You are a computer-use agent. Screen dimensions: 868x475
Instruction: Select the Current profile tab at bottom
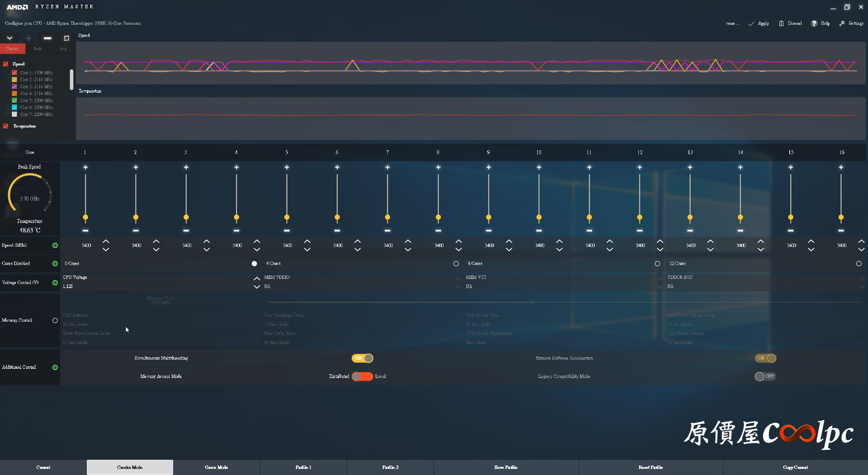click(x=43, y=468)
